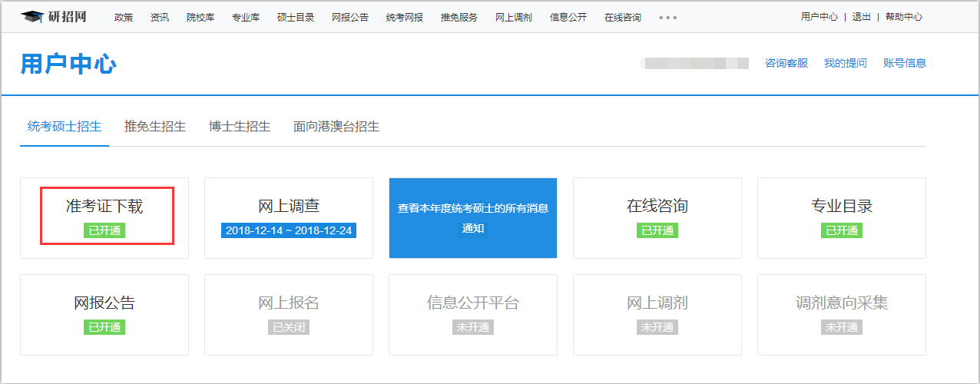Open the 我的提问 link
The height and width of the screenshot is (384, 980).
pyautogui.click(x=846, y=63)
